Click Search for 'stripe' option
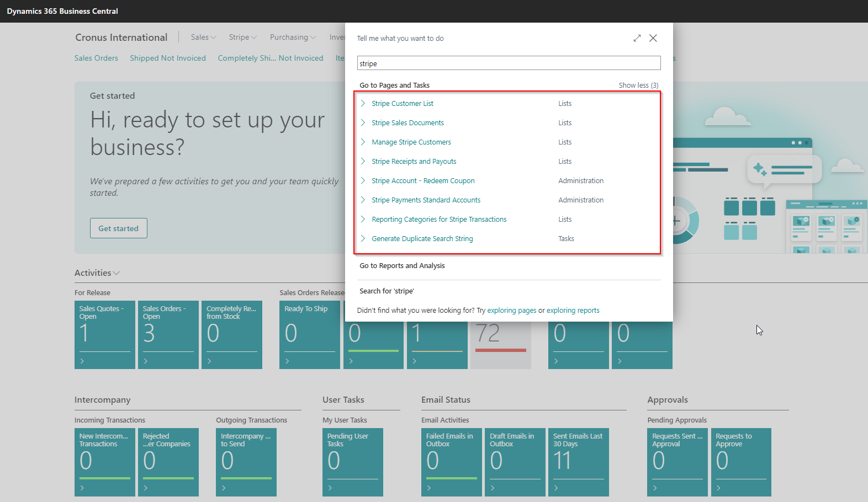The image size is (868, 502). point(387,291)
